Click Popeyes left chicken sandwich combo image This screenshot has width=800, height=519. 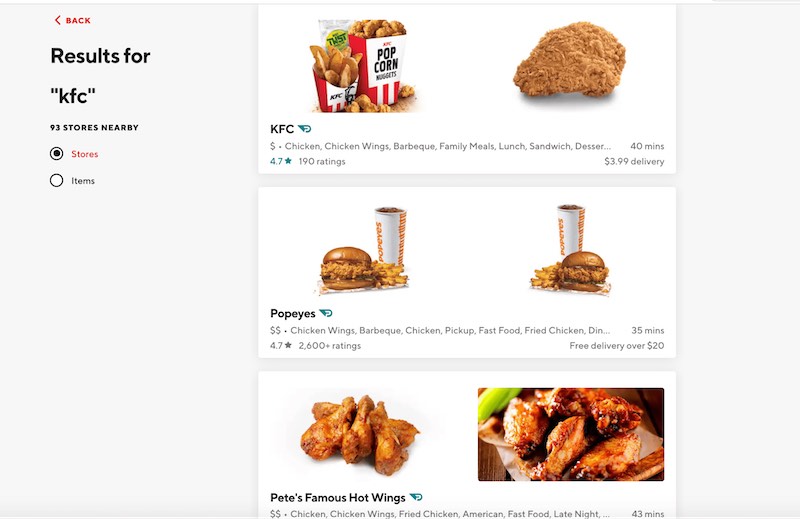(x=362, y=250)
